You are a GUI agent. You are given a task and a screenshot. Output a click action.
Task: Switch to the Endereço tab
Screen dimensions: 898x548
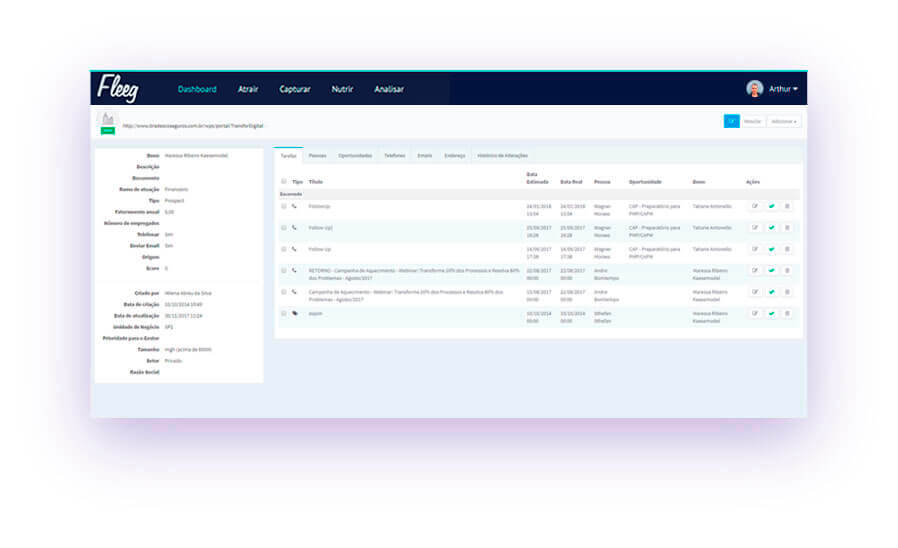(x=455, y=156)
